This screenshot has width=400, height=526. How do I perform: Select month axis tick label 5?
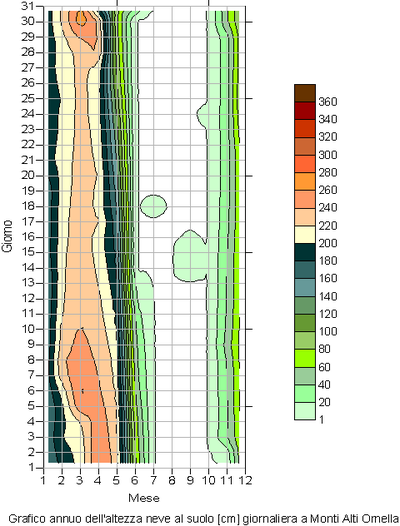[116, 480]
